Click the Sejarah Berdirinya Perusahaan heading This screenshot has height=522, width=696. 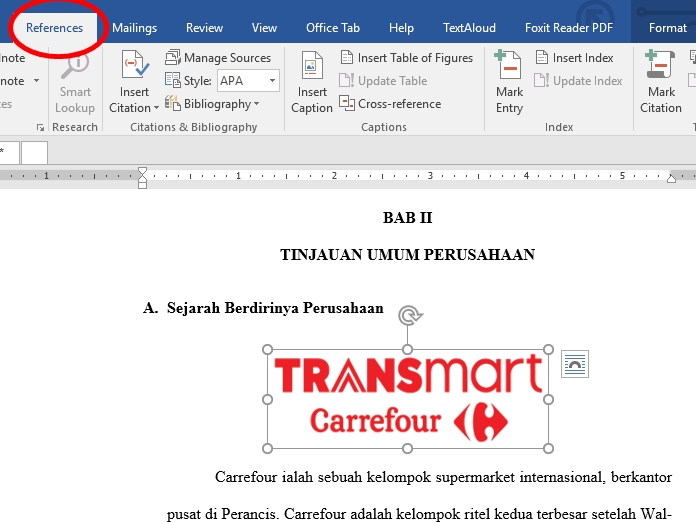(275, 308)
